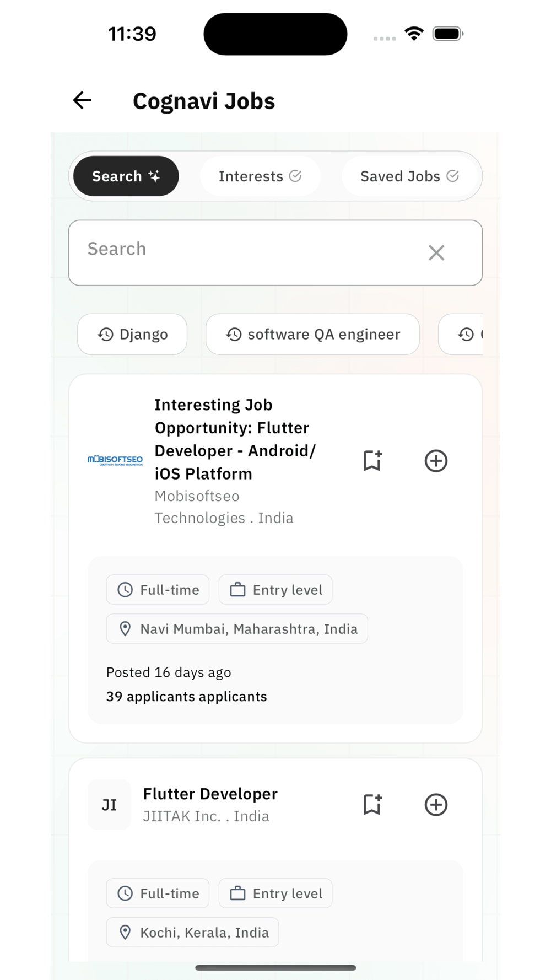Image resolution: width=551 pixels, height=980 pixels.
Task: Open the Saved Jobs tab
Action: pyautogui.click(x=409, y=176)
